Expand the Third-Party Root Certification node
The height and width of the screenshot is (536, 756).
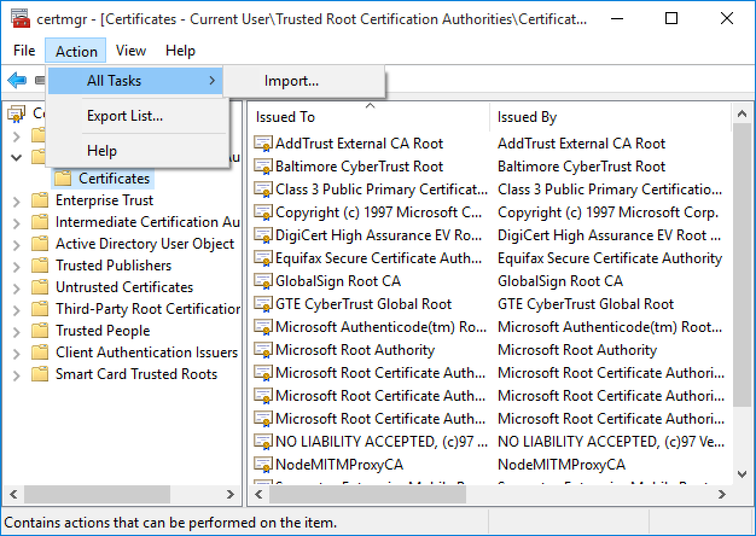[16, 310]
